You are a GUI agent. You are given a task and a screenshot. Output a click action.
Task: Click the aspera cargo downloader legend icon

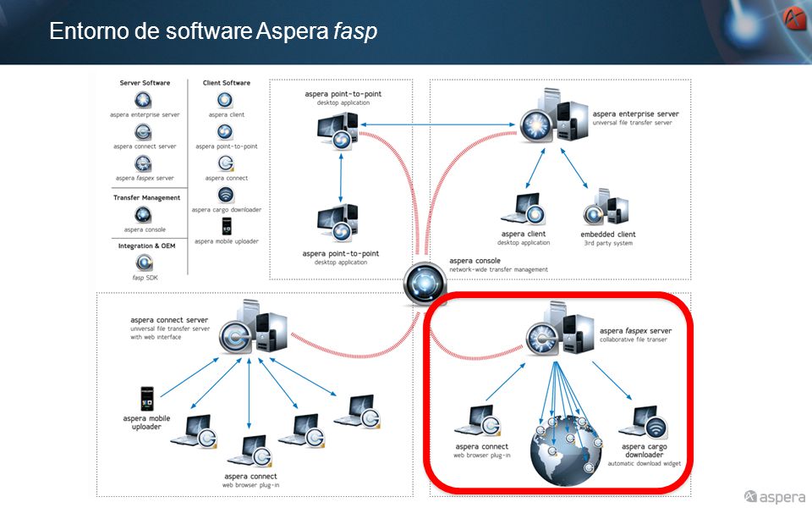point(226,195)
